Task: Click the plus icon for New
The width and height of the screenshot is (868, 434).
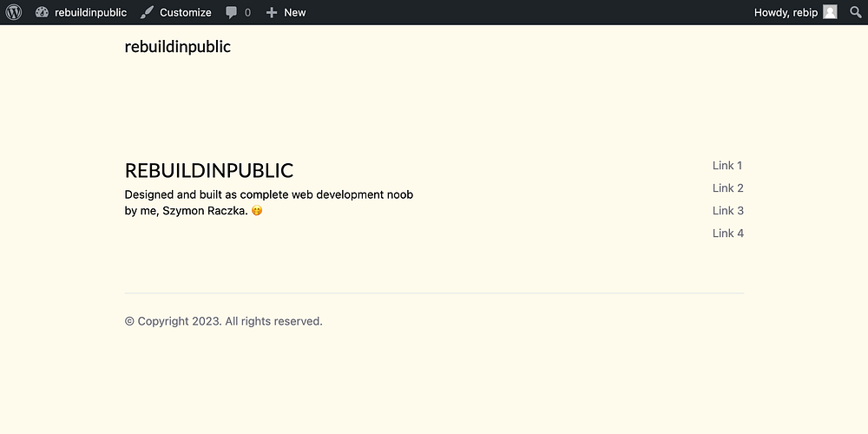Action: tap(271, 12)
